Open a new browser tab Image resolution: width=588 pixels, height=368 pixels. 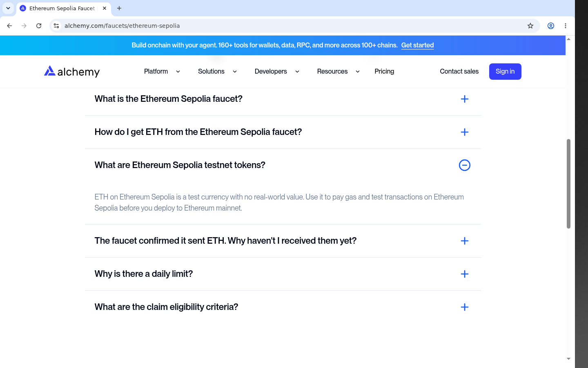tap(119, 8)
